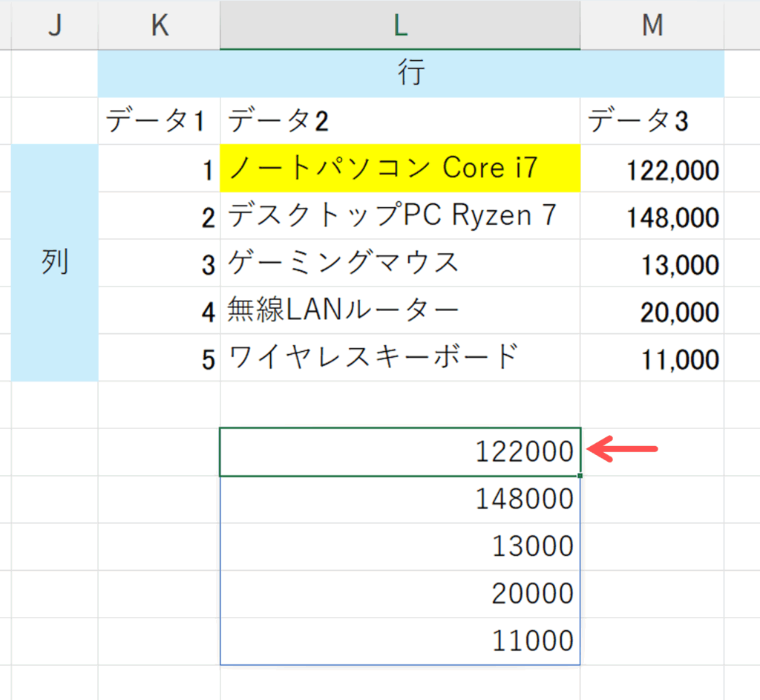Image resolution: width=760 pixels, height=700 pixels.
Task: Click the データ1 header cell
Action: pyautogui.click(x=159, y=121)
